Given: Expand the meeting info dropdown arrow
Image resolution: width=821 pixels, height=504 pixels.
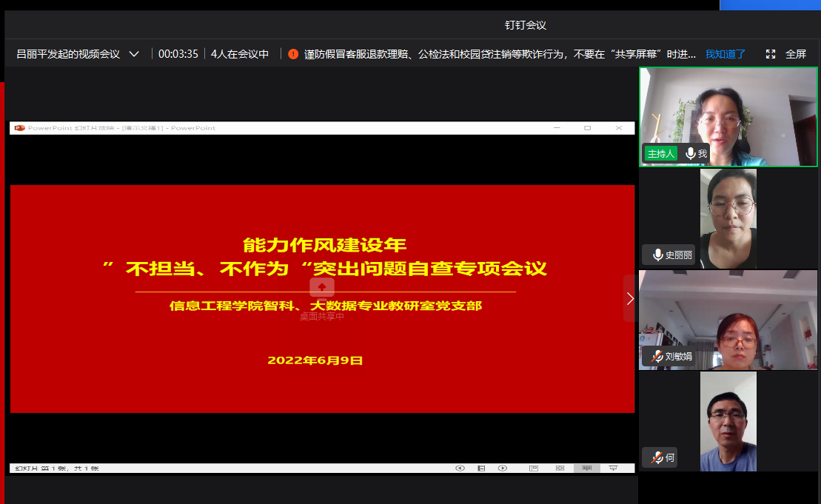Looking at the screenshot, I should click(x=134, y=54).
